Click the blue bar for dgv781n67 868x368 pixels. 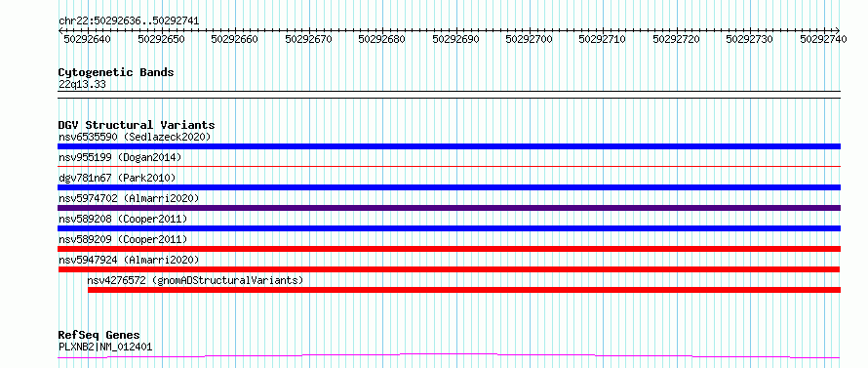(x=449, y=187)
